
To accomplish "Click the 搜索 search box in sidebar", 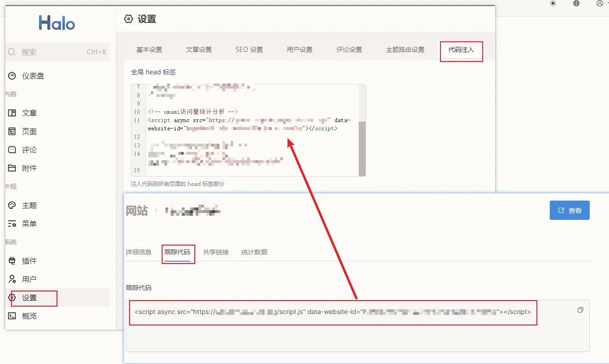I will point(57,52).
